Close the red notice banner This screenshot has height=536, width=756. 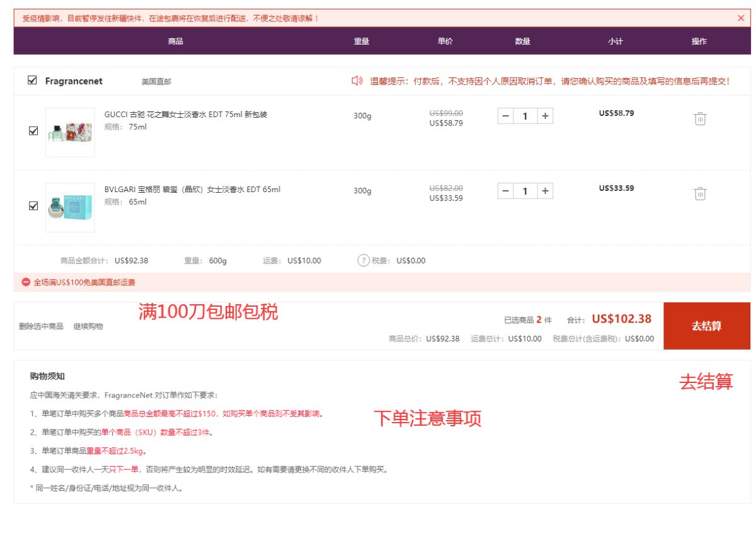741,18
